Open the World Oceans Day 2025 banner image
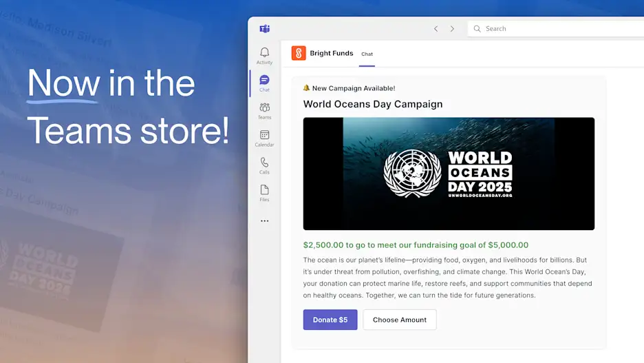The width and height of the screenshot is (644, 363). [449, 174]
